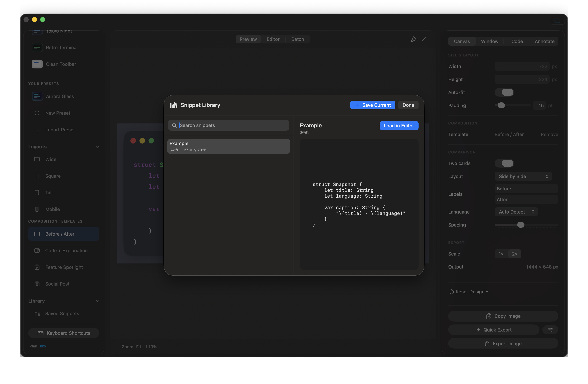Select the Example snippet row
588x384 pixels.
point(228,146)
